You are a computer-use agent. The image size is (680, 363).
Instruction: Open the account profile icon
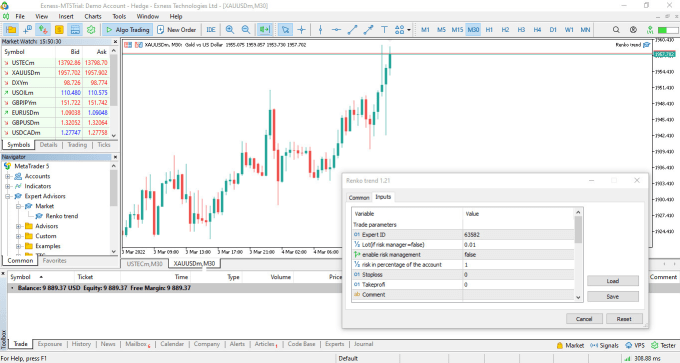click(x=633, y=29)
